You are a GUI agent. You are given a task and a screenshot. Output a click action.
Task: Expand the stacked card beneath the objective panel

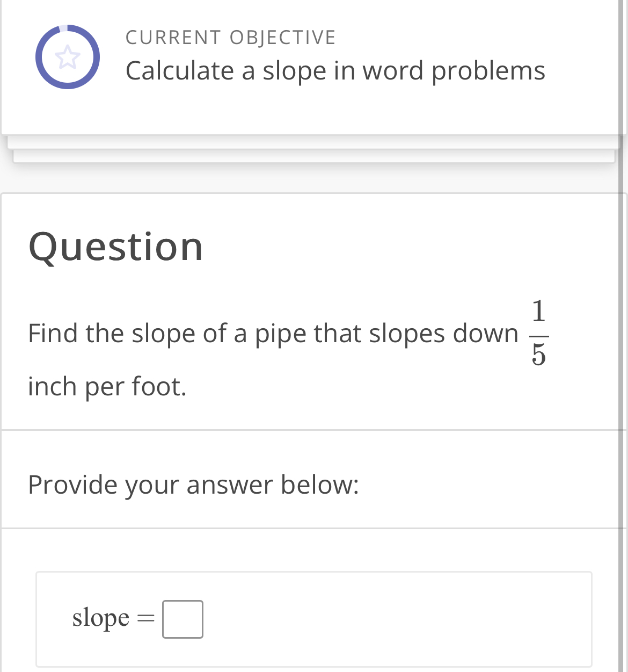[314, 141]
